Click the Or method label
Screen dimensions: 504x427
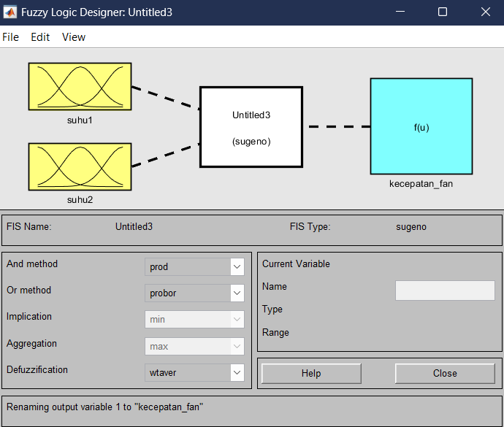tap(29, 290)
